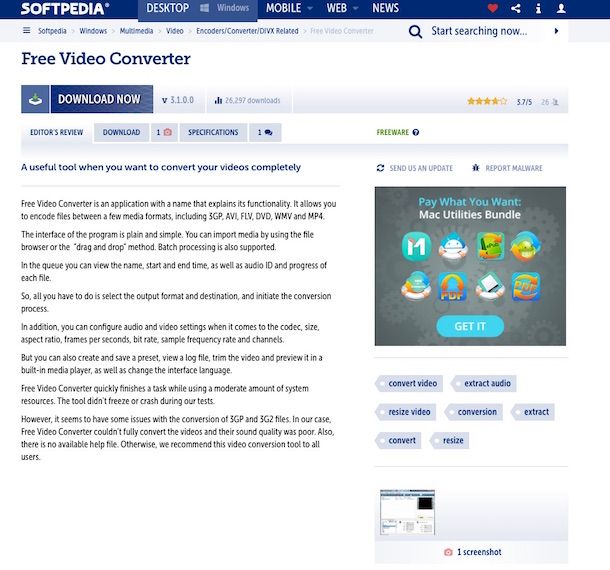Click the bug icon beside Report Malware
The width and height of the screenshot is (610, 570).
pos(476,168)
